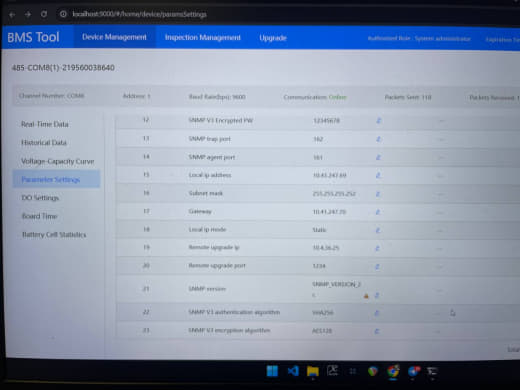Screen dimensions: 520x390
Task: Open the Voltage-Capacity Curve page
Action: point(58,161)
